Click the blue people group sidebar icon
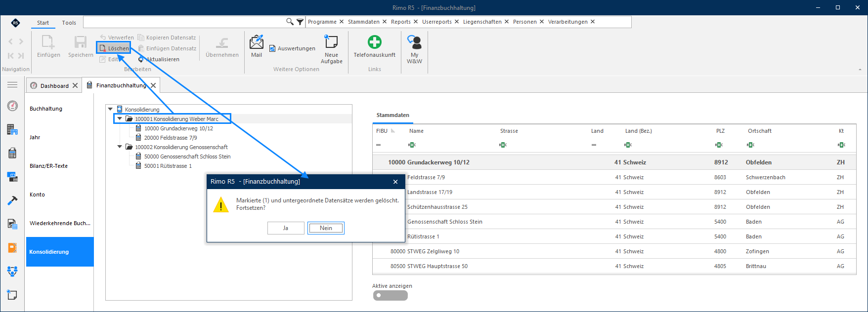This screenshot has width=868, height=312. (12, 271)
